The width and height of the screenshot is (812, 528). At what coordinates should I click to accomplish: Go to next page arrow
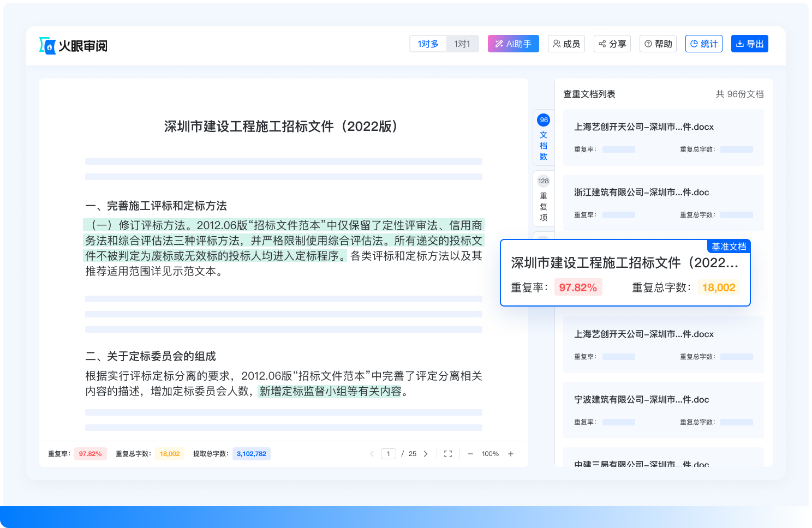pos(426,454)
